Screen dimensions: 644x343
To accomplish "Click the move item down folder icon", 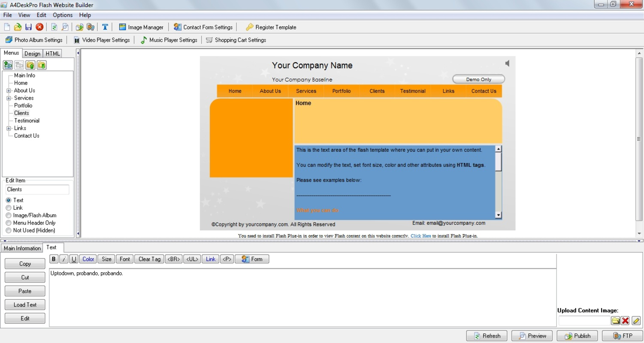I will (41, 65).
